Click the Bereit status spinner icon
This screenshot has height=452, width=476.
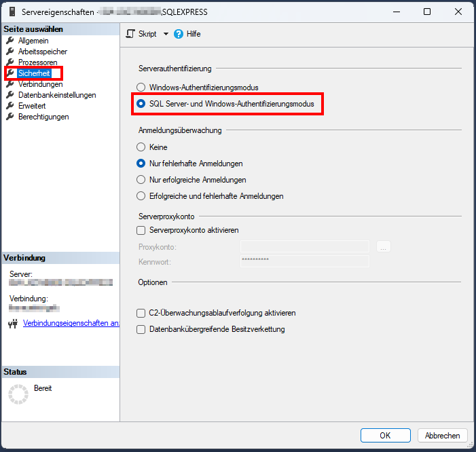click(18, 394)
